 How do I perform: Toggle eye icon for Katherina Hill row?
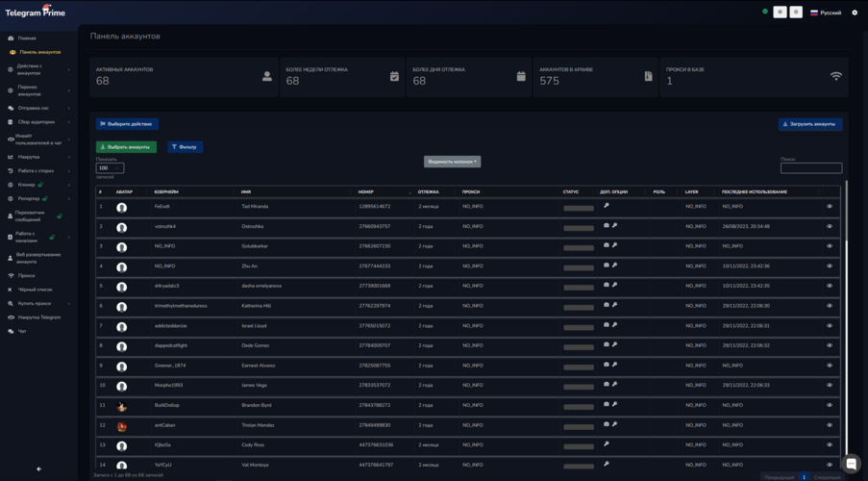(830, 306)
